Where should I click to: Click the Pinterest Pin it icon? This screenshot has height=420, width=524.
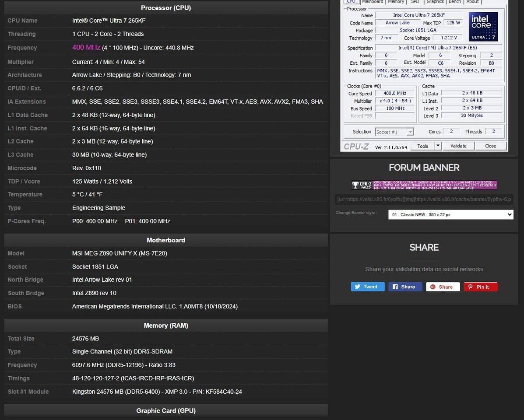(471, 287)
